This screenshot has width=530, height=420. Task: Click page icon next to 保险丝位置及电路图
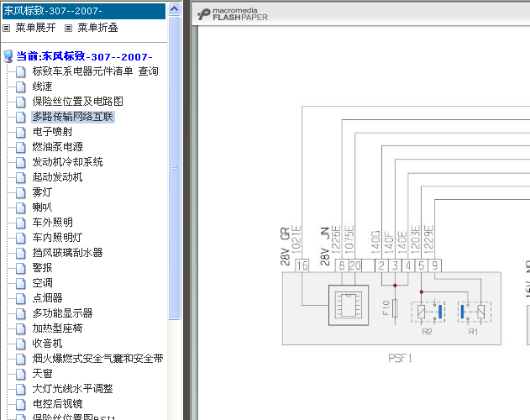(21, 102)
